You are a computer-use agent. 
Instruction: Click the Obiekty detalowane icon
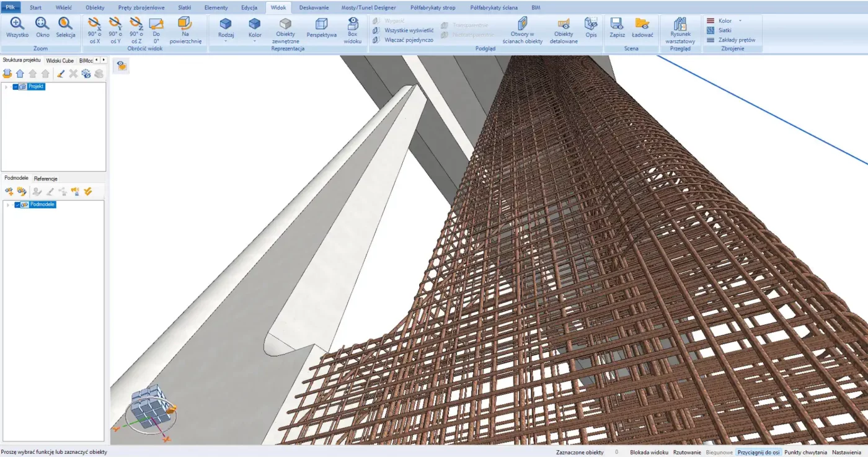[x=564, y=29]
